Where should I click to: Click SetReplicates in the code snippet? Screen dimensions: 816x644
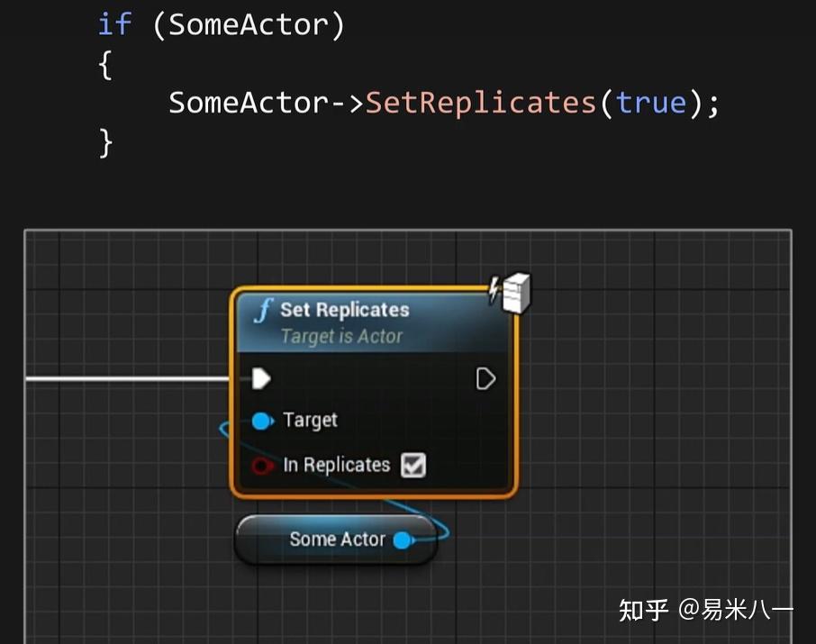[x=481, y=103]
